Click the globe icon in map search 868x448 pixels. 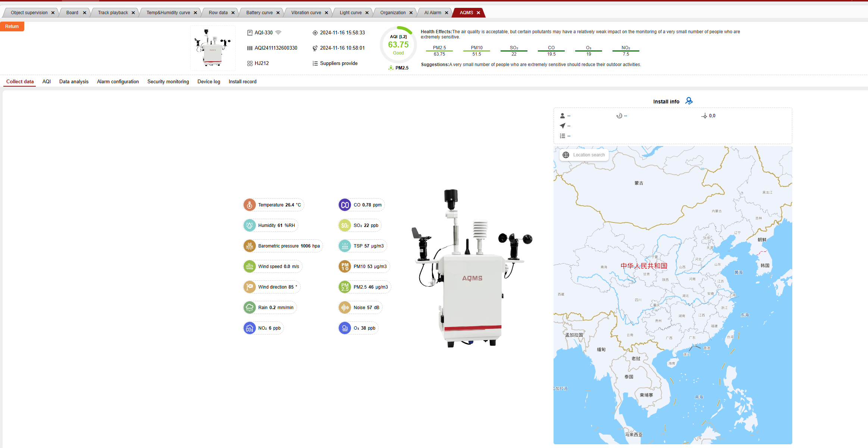tap(566, 155)
